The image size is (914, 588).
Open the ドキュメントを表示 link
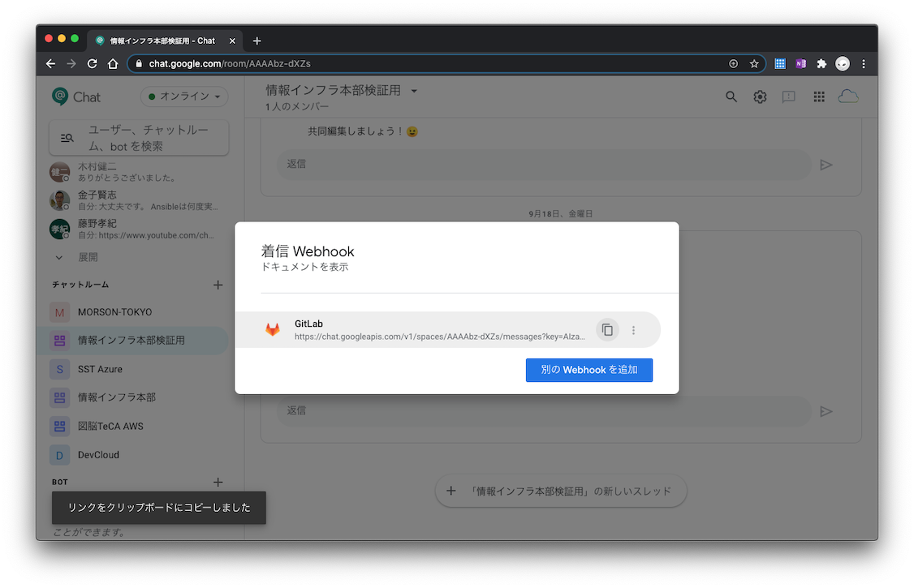[x=304, y=267]
